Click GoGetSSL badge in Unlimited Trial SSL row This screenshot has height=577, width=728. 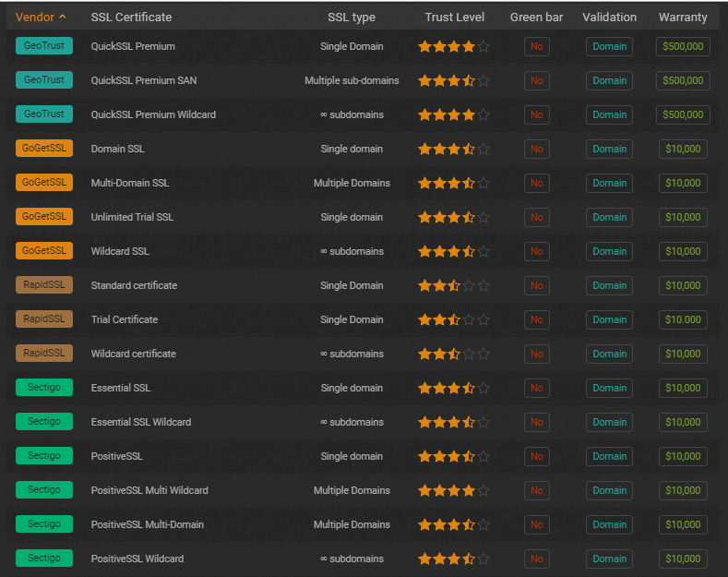(x=44, y=217)
